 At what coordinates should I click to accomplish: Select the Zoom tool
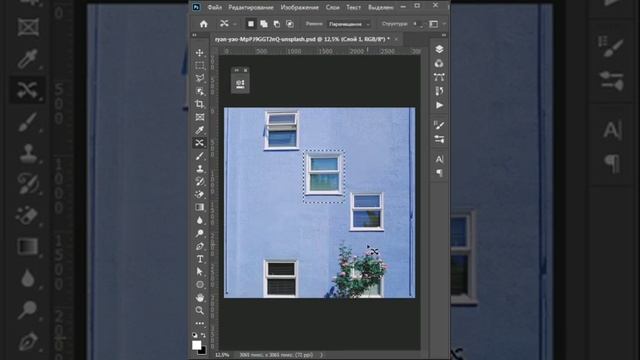click(200, 311)
